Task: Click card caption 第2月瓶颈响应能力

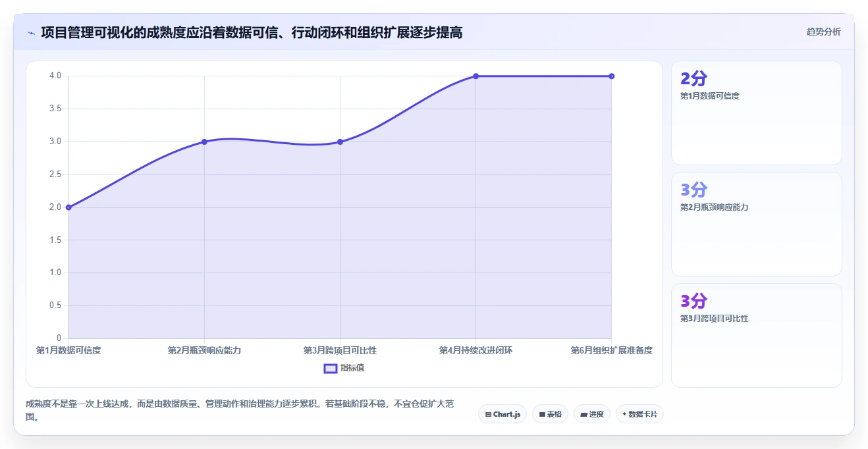Action: pyautogui.click(x=715, y=207)
